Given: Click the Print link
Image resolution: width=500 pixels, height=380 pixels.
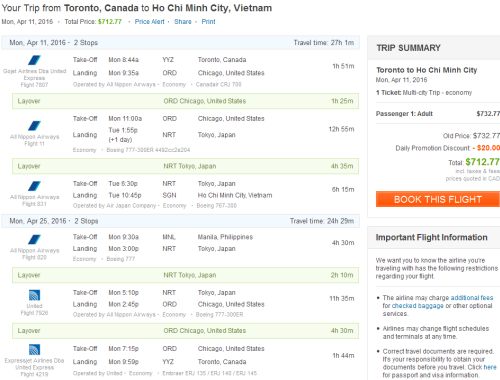Looking at the screenshot, I should [x=208, y=22].
